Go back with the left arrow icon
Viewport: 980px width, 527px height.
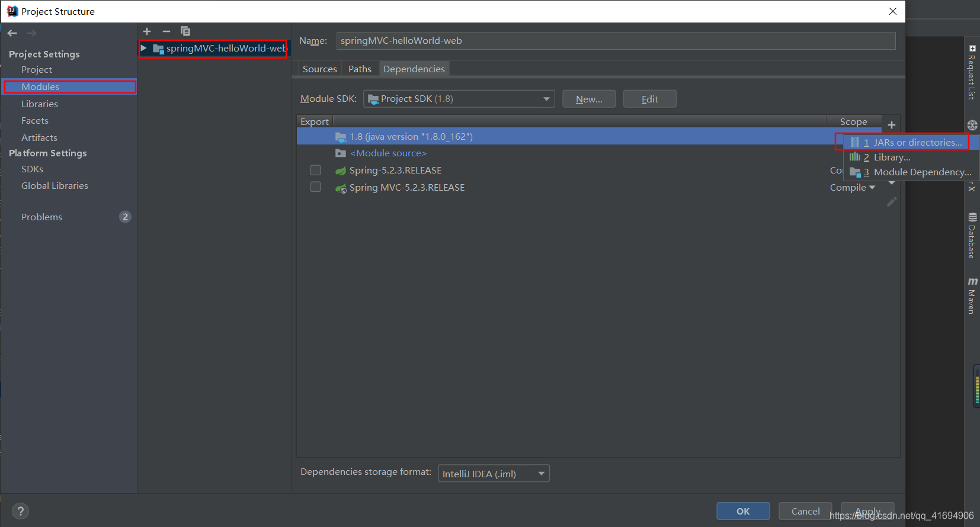tap(12, 33)
